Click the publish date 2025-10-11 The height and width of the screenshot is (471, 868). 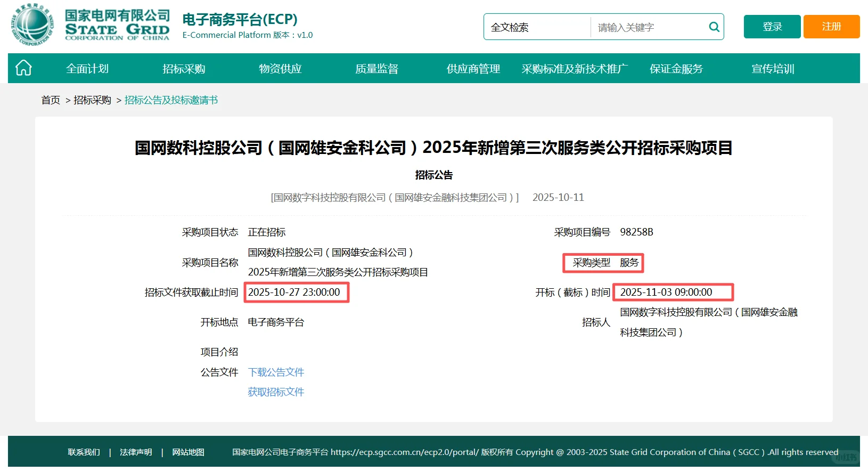[558, 197]
